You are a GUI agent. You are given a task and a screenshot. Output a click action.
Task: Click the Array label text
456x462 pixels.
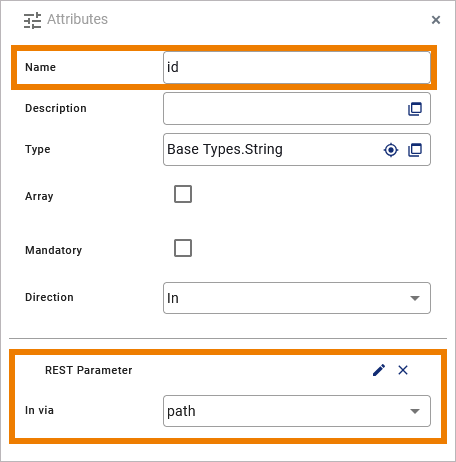click(x=39, y=196)
